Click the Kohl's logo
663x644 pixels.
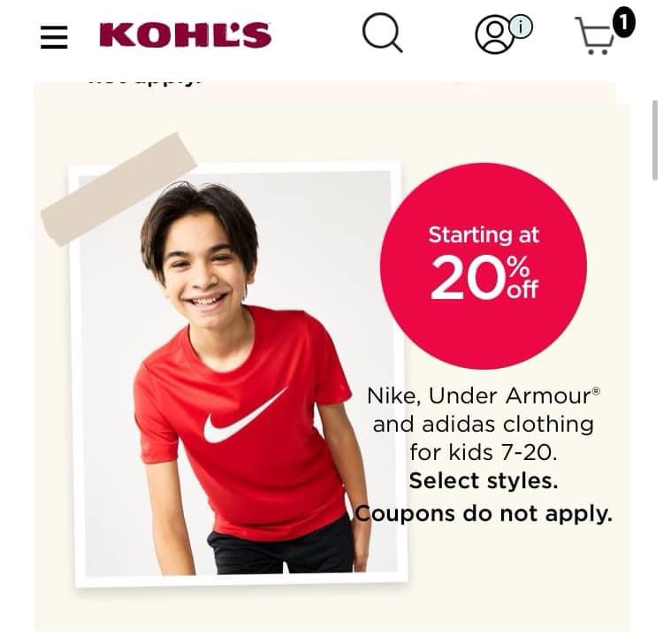click(x=186, y=34)
